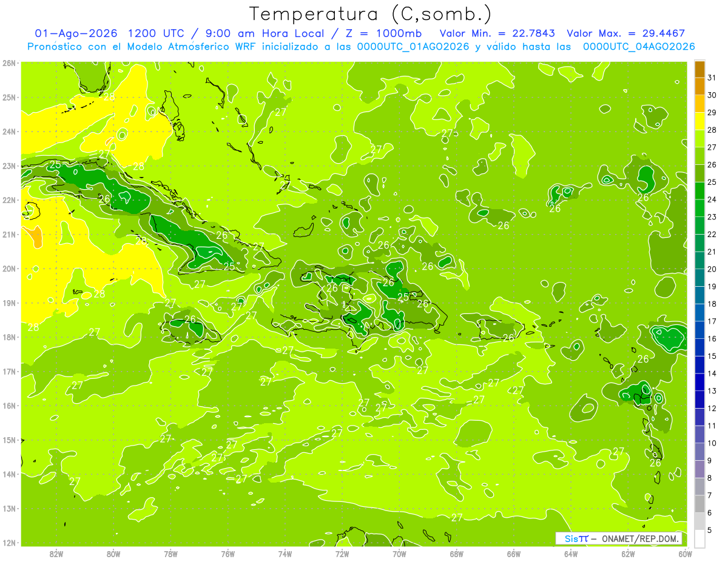Image resolution: width=728 pixels, height=562 pixels.
Task: Click the 'Temperatura (C,somb.)' chart title
Action: click(371, 15)
